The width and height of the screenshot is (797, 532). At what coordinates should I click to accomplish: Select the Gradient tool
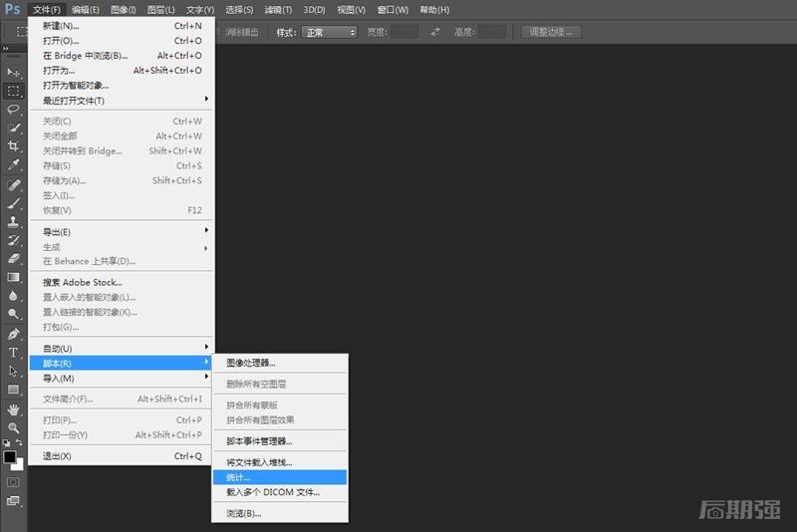click(13, 277)
